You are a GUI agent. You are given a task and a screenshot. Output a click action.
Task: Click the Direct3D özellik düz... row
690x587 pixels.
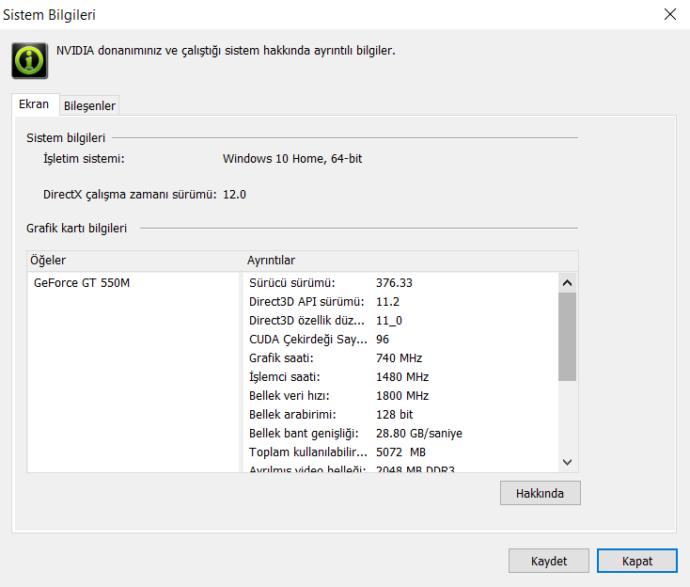click(x=400, y=320)
